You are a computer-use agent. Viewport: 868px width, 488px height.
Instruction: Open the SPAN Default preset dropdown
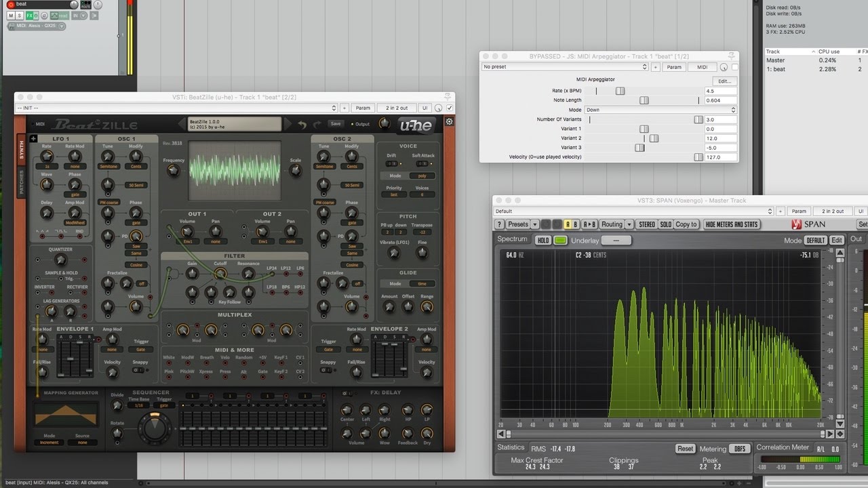pyautogui.click(x=634, y=211)
